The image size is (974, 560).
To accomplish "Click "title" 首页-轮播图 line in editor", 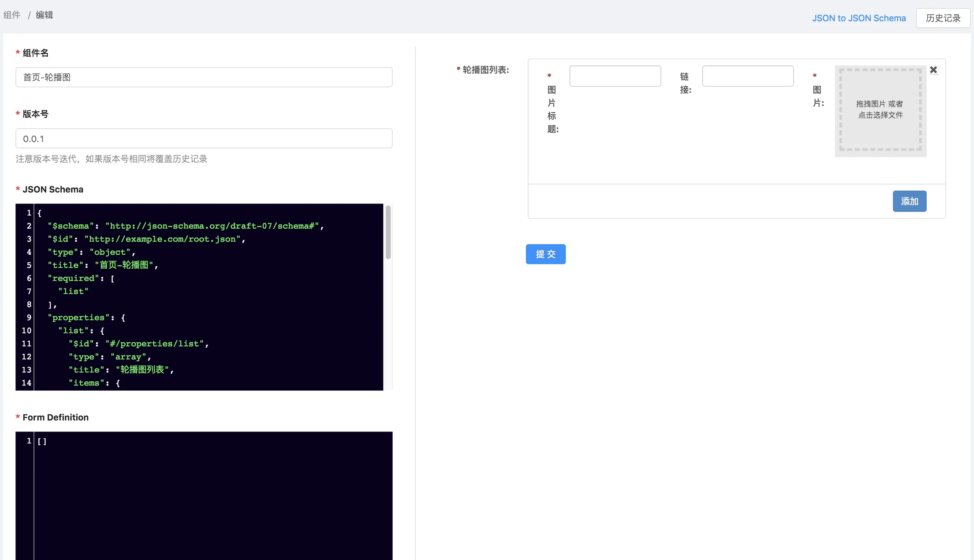I will tap(103, 265).
